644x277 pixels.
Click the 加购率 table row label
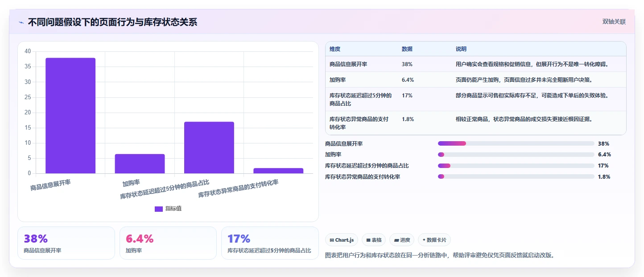tap(338, 80)
